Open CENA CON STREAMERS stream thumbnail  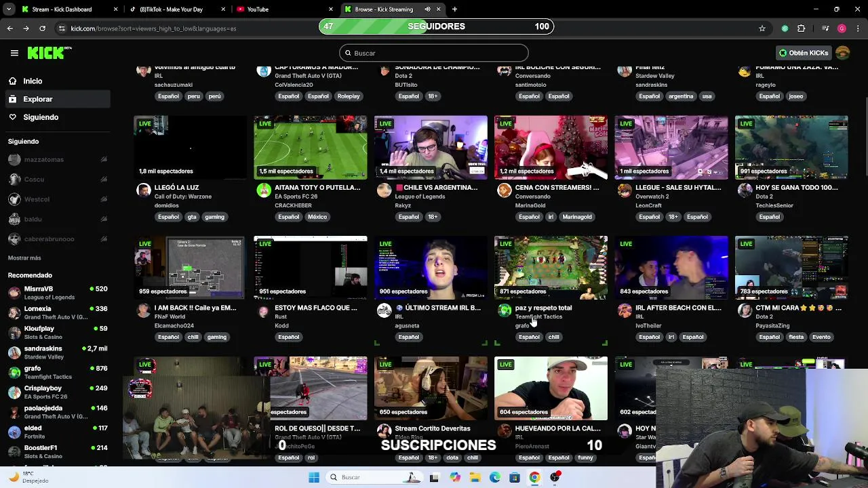coord(551,147)
